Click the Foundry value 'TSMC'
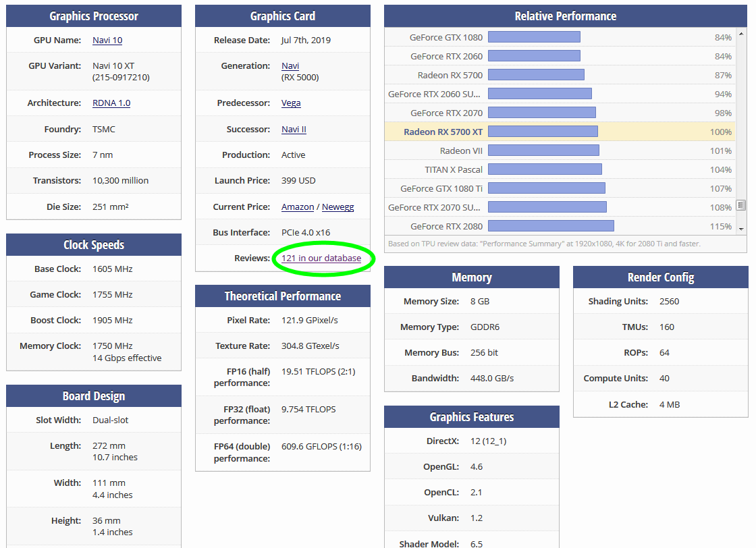This screenshot has height=548, width=756. tap(104, 129)
